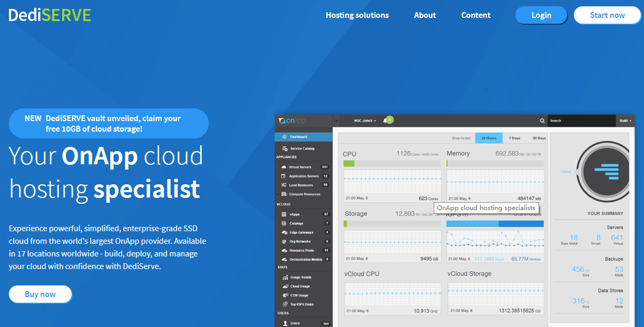Viewport: 644px width, 327px height.
Task: Click the Memory usage progress bar
Action: pos(495,164)
